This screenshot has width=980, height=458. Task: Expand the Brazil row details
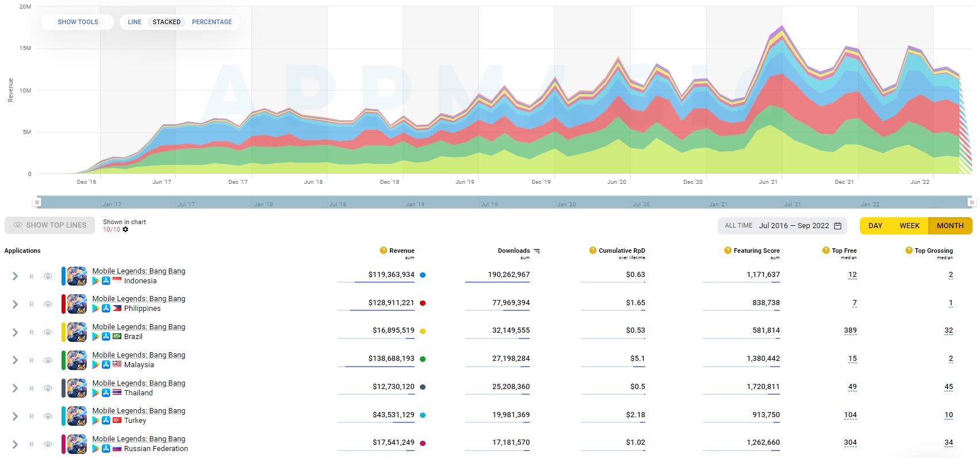click(15, 332)
